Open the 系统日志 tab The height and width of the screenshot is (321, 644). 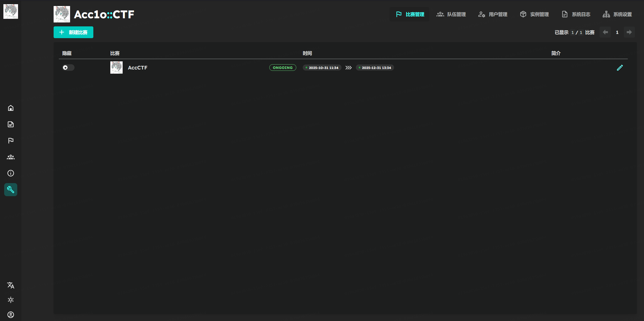576,14
